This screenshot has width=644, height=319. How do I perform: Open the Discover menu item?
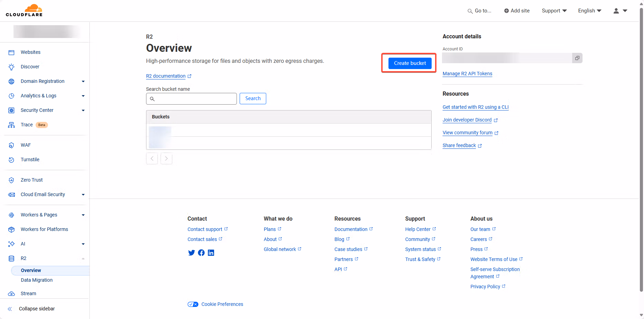pos(30,67)
